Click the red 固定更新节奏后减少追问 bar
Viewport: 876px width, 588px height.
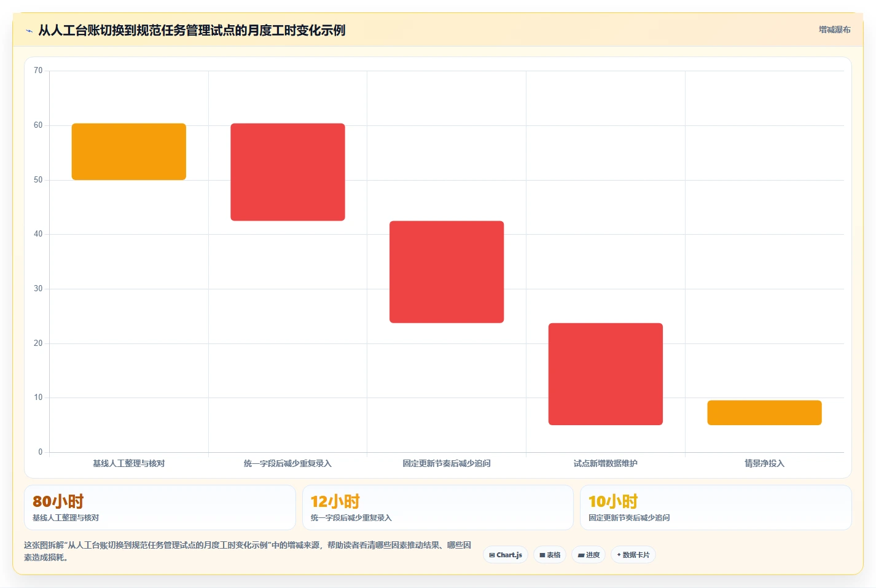(447, 272)
